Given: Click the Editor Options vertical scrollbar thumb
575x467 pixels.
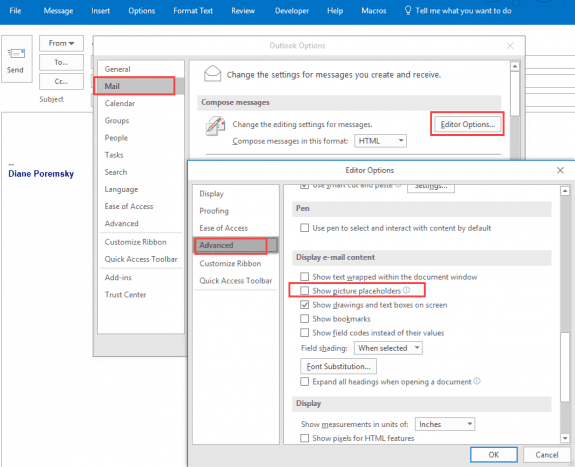Looking at the screenshot, I should click(565, 367).
